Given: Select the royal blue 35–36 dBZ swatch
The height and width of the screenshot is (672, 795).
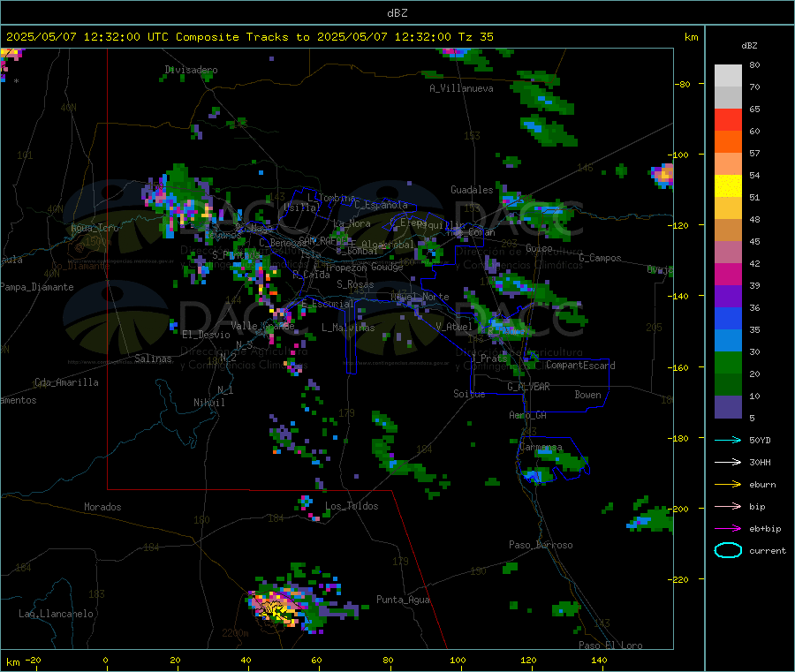Looking at the screenshot, I should point(728,319).
